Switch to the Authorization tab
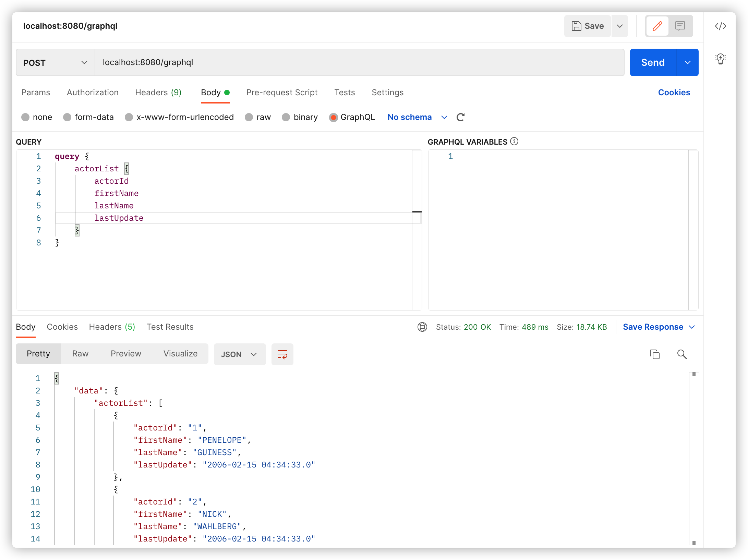 click(93, 93)
